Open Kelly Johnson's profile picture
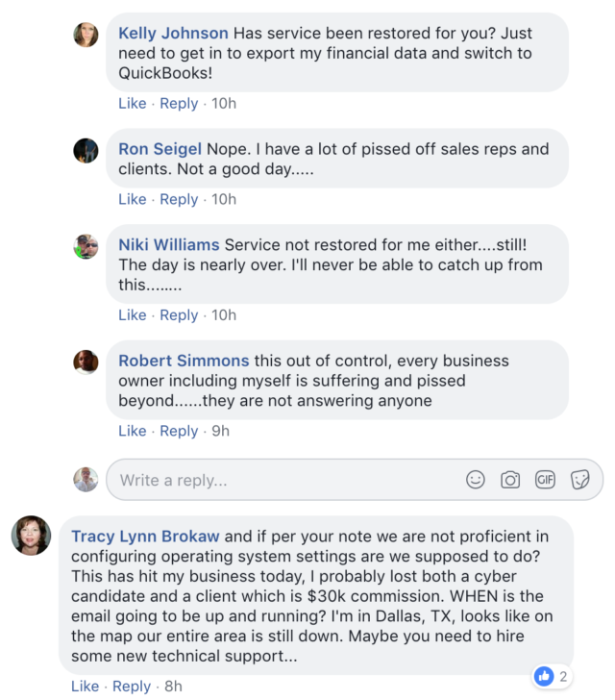Image resolution: width=615 pixels, height=700 pixels. pyautogui.click(x=86, y=35)
